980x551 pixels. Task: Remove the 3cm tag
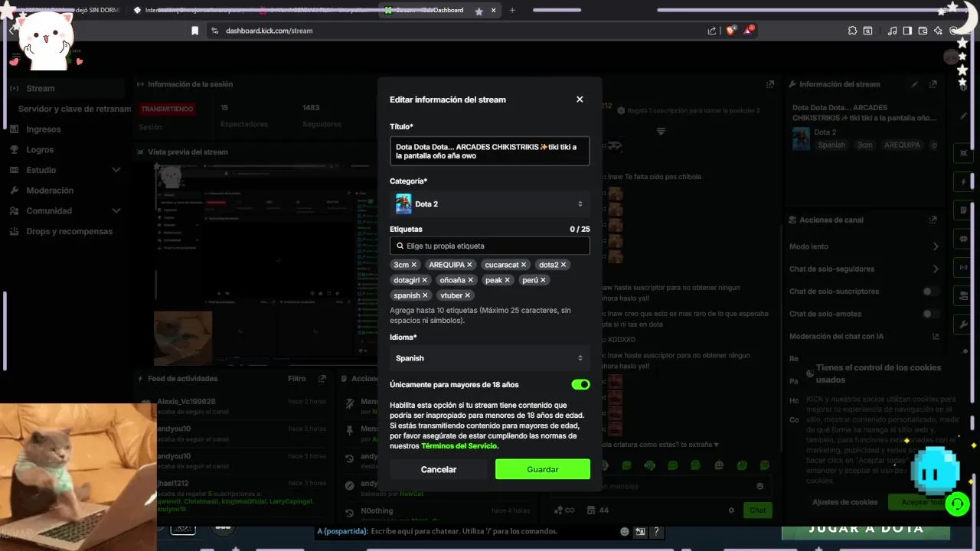pos(414,265)
